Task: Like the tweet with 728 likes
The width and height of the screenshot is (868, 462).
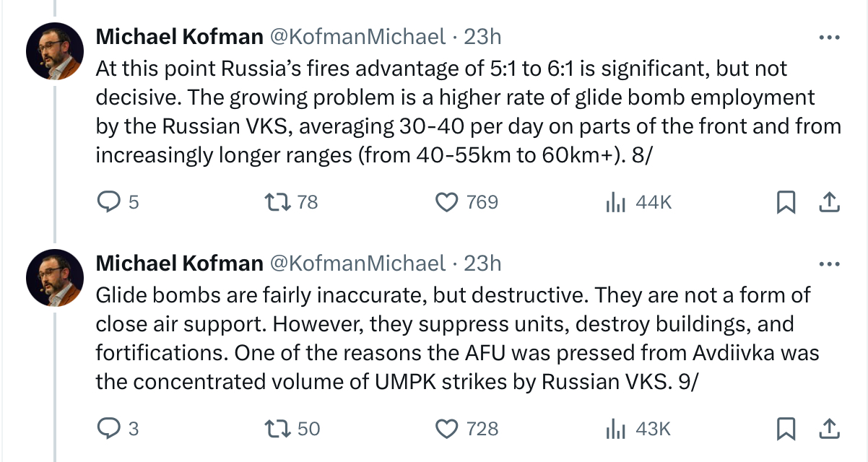Action: (x=448, y=429)
